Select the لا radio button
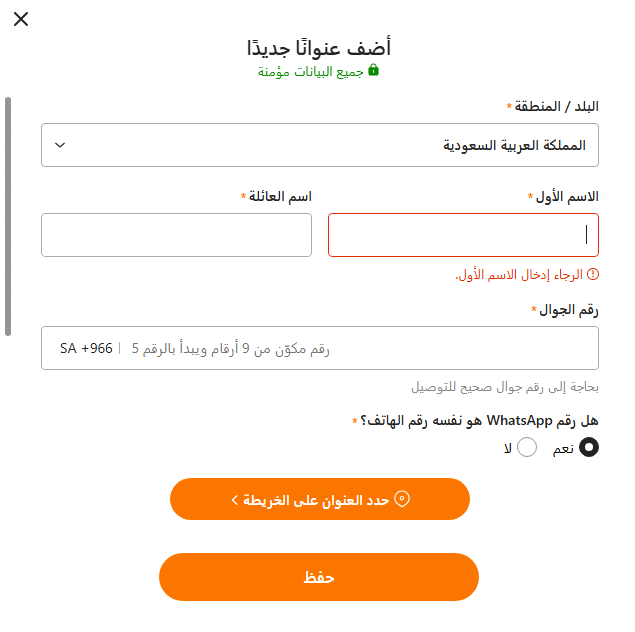This screenshot has height=632, width=635. point(526,448)
